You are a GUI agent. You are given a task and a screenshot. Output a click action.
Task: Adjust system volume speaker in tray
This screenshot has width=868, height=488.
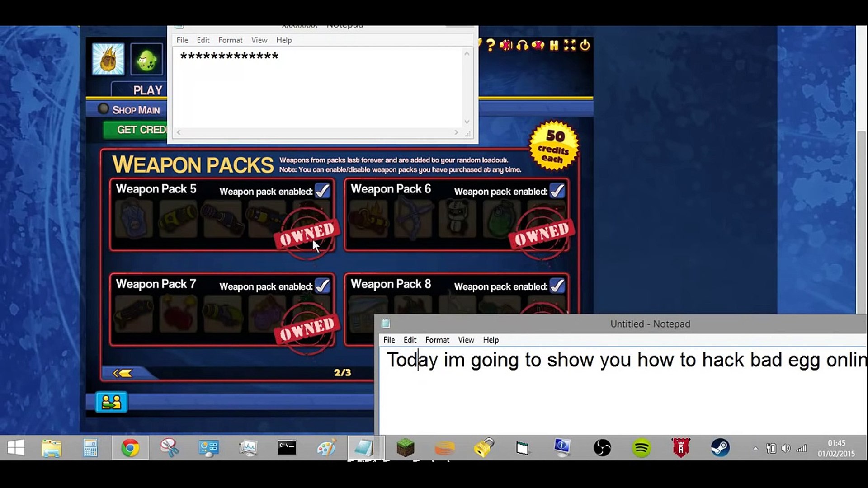coord(786,448)
